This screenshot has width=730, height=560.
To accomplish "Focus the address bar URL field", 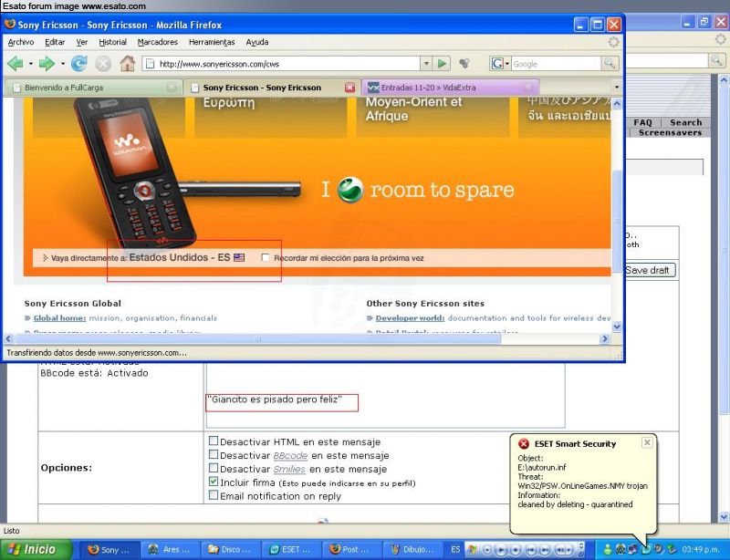I will (x=282, y=63).
